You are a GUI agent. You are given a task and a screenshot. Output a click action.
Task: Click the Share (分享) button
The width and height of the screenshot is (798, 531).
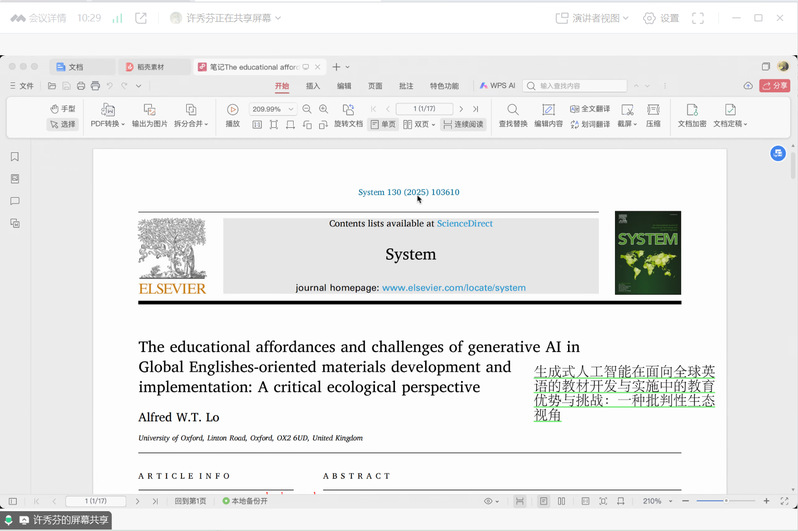coord(774,86)
